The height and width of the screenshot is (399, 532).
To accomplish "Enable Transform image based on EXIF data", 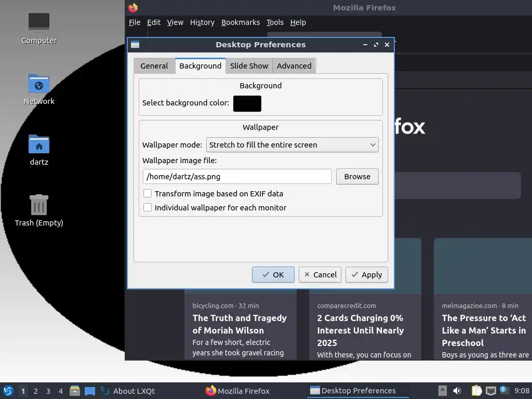I will 147,193.
